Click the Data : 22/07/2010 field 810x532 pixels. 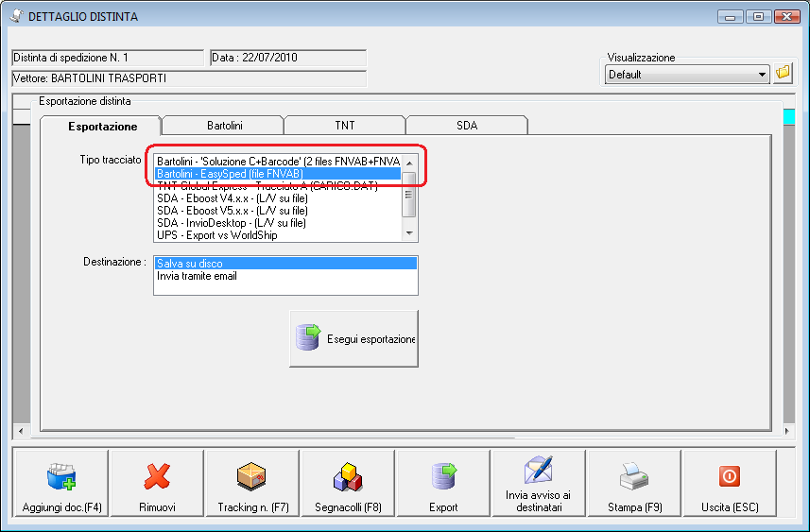(x=288, y=58)
